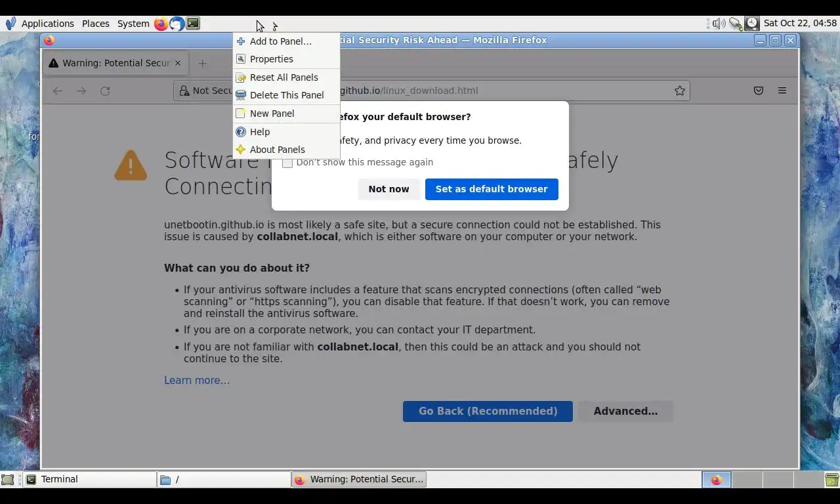Check Don't show this message again
The image size is (840, 504).
(x=287, y=162)
